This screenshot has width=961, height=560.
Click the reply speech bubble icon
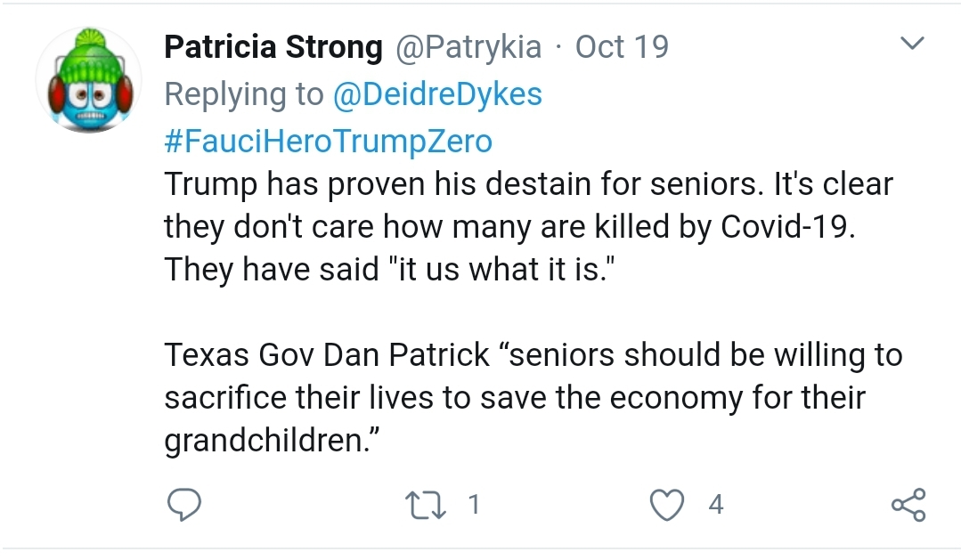click(183, 505)
